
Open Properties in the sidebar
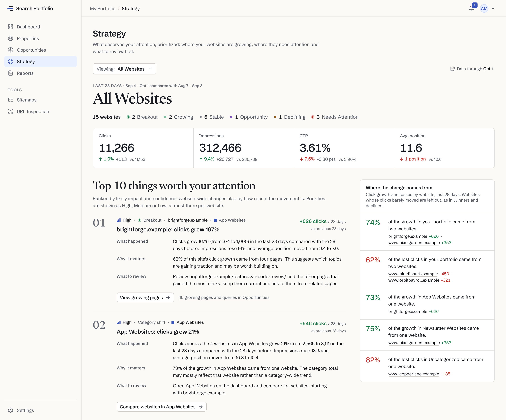pos(40,38)
